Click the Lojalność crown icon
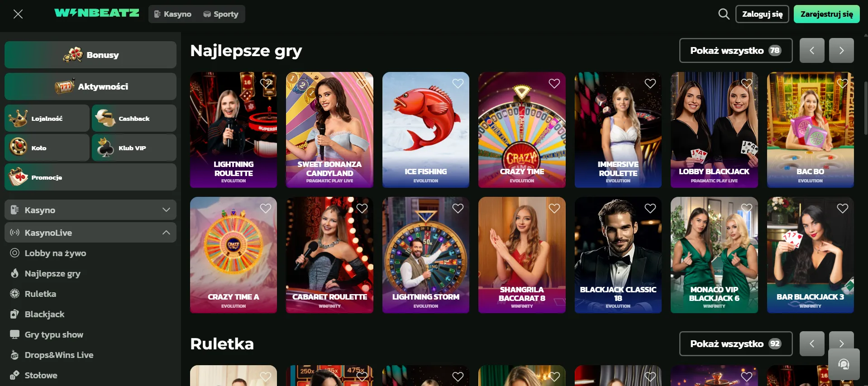Screen dimensions: 868x386 pyautogui.click(x=19, y=118)
